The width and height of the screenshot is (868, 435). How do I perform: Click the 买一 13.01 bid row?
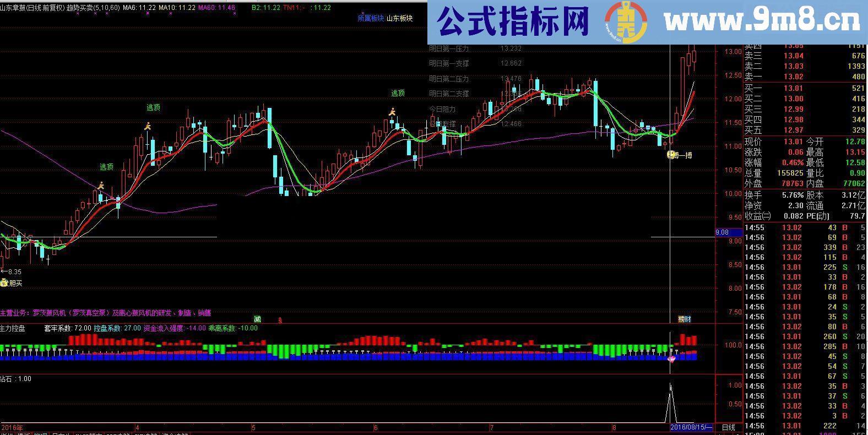805,89
